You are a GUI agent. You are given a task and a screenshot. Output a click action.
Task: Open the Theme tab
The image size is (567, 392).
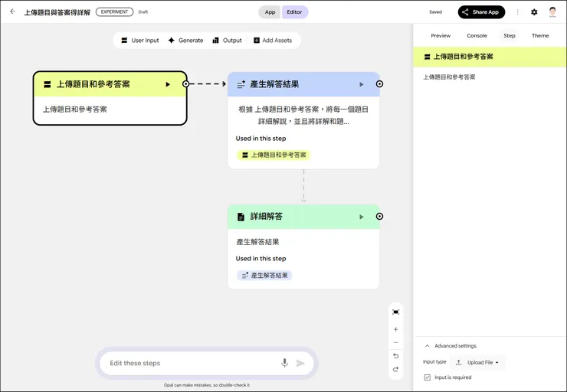point(540,35)
